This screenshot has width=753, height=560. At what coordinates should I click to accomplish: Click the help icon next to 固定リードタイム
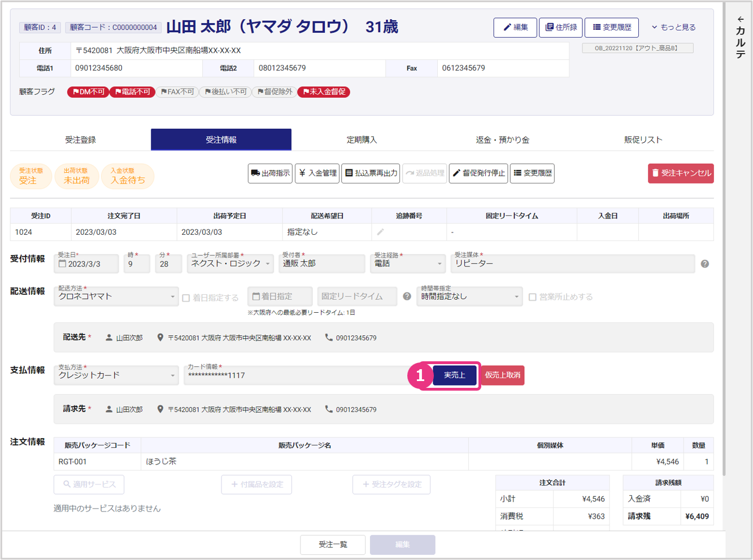[x=407, y=296]
